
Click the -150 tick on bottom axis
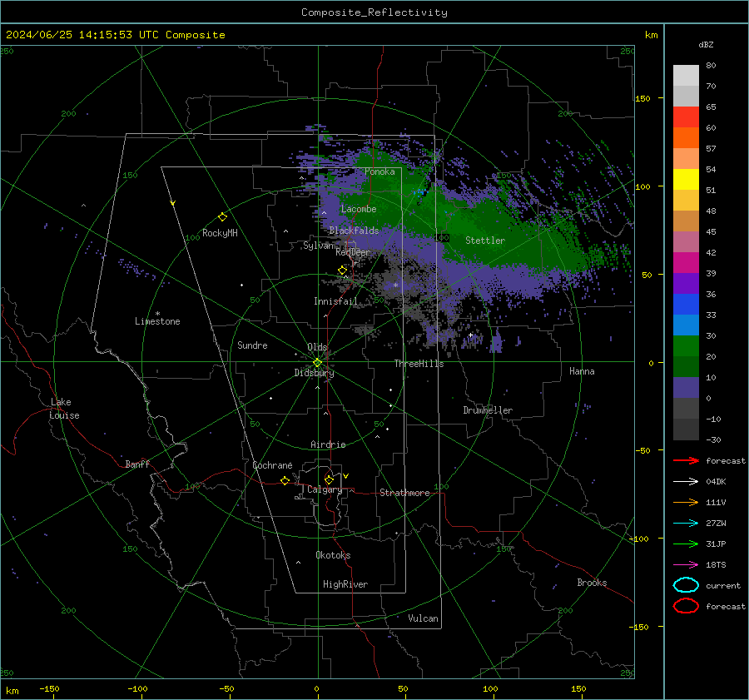pyautogui.click(x=49, y=688)
